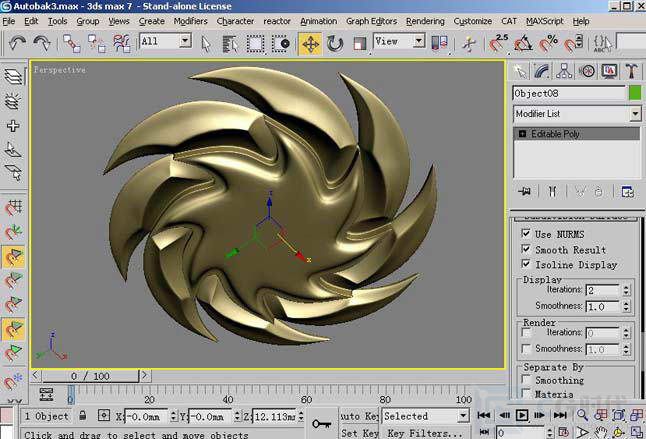Select the Unlink Selection tool
The width and height of the screenshot is (646, 439).
coord(97,43)
